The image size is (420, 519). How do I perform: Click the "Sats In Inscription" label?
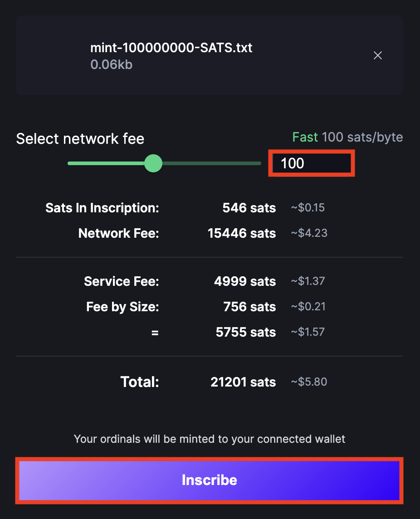coord(102,208)
